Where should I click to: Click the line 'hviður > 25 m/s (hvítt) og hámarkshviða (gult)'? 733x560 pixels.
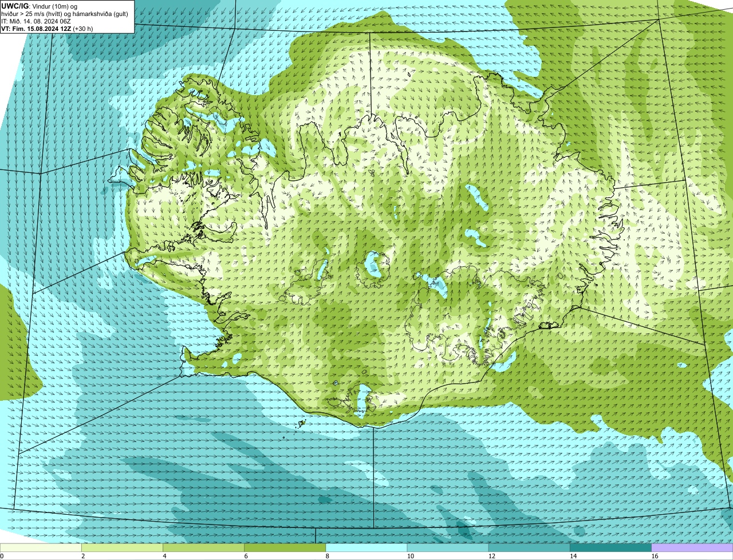[x=65, y=14]
